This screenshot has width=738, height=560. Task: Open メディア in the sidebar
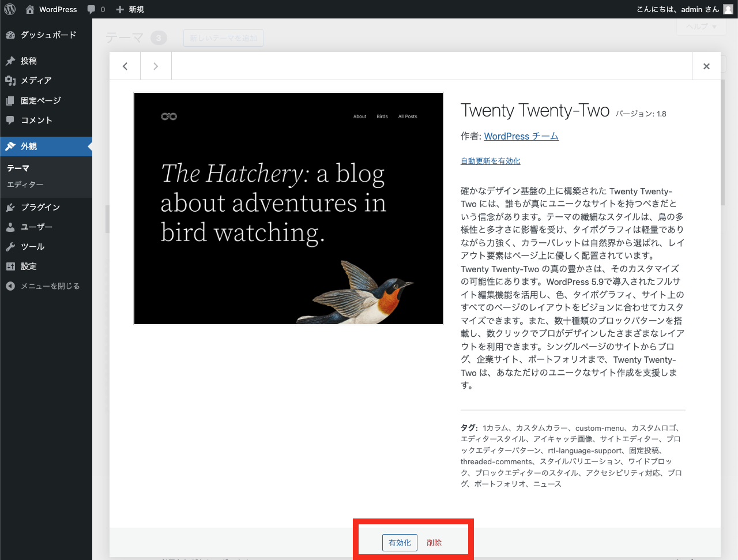[46, 81]
